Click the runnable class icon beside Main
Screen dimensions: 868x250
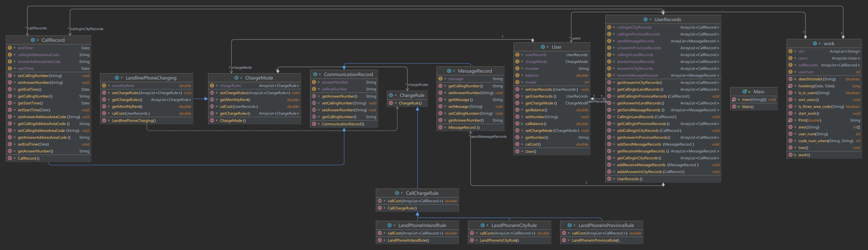point(745,92)
